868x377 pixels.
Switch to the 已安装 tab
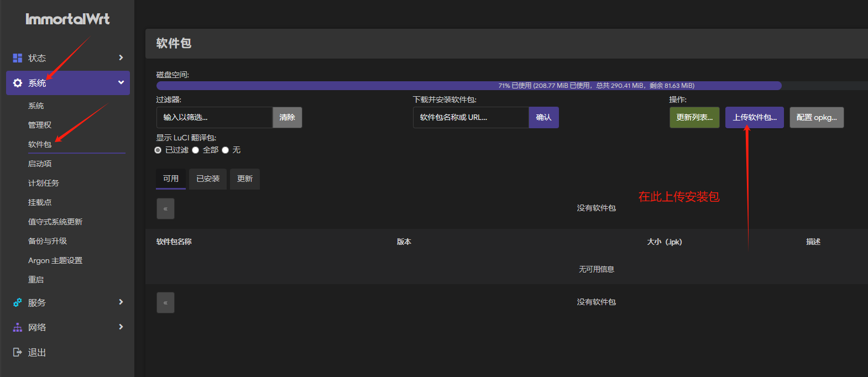[208, 179]
